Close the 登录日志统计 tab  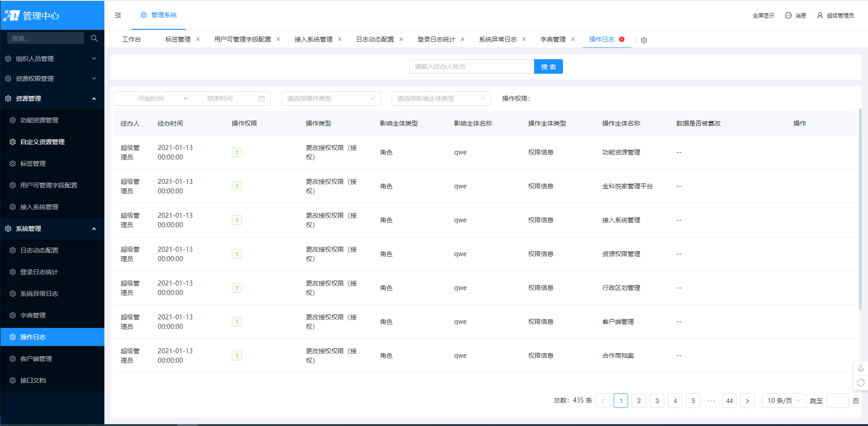463,39
